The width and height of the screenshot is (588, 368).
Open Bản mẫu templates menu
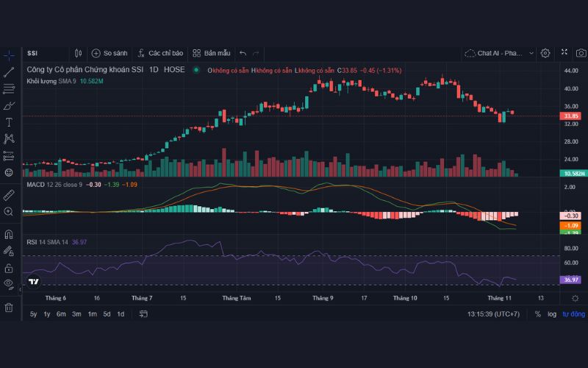click(212, 53)
